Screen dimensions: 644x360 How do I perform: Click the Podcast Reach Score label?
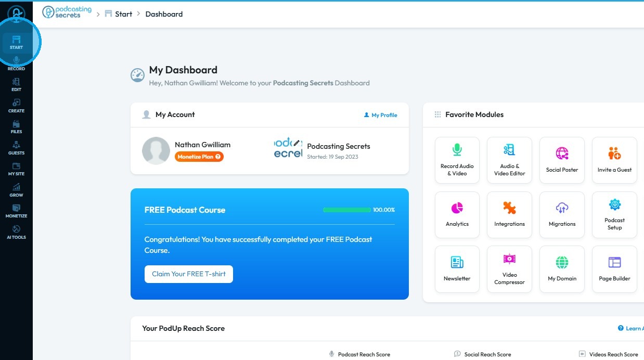pos(364,354)
